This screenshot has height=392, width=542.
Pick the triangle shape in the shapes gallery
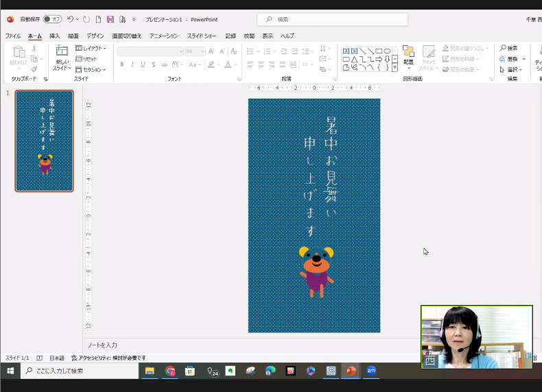tap(354, 60)
